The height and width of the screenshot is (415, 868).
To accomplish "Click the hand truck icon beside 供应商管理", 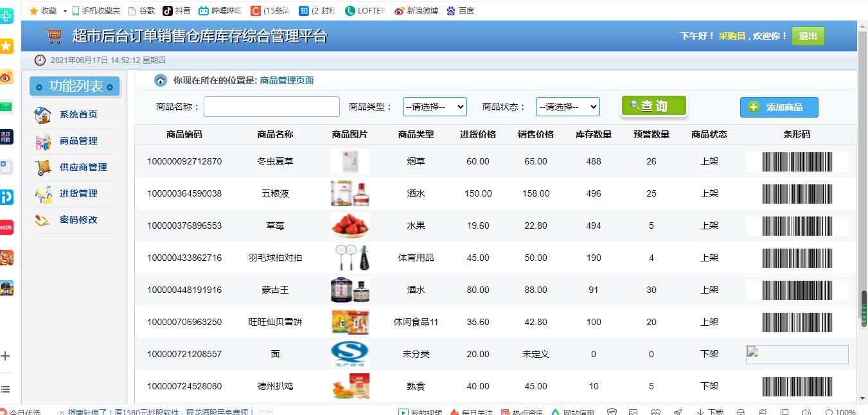I will [43, 168].
